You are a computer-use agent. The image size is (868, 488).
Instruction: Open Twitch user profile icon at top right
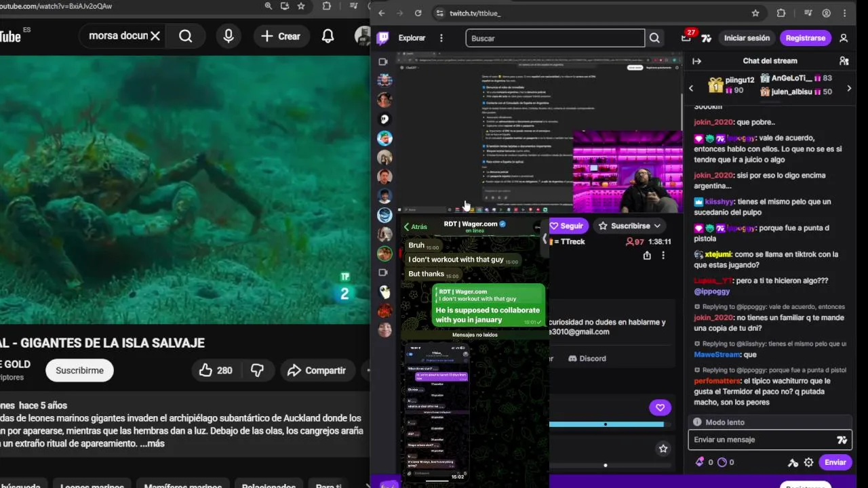click(x=844, y=38)
